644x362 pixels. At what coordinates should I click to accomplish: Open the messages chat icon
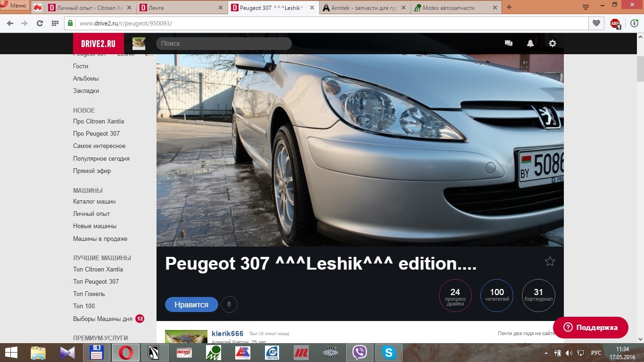tap(509, 43)
